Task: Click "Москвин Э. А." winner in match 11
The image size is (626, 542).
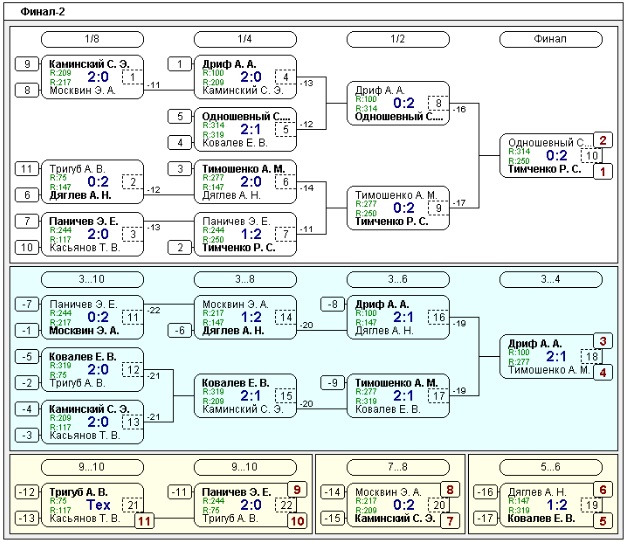Action: (x=84, y=331)
